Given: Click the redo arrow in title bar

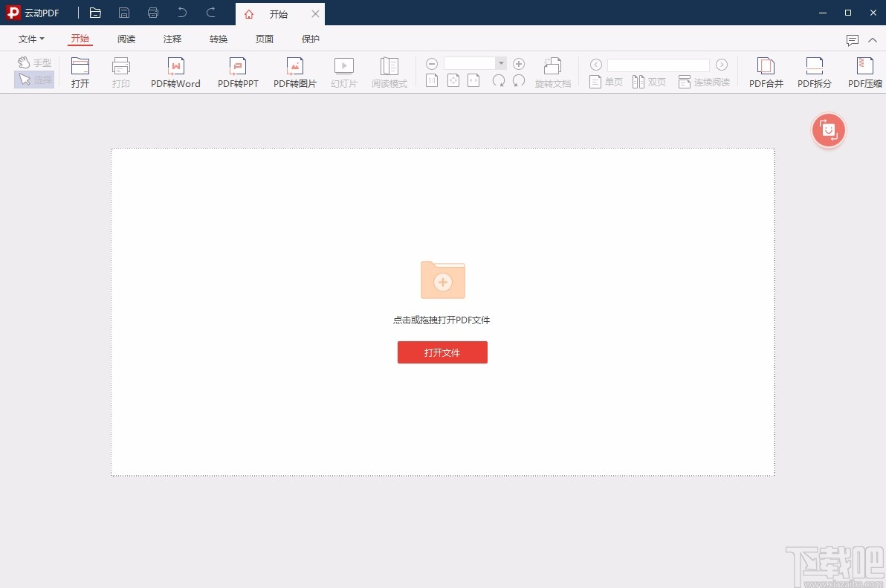Looking at the screenshot, I should click(211, 13).
